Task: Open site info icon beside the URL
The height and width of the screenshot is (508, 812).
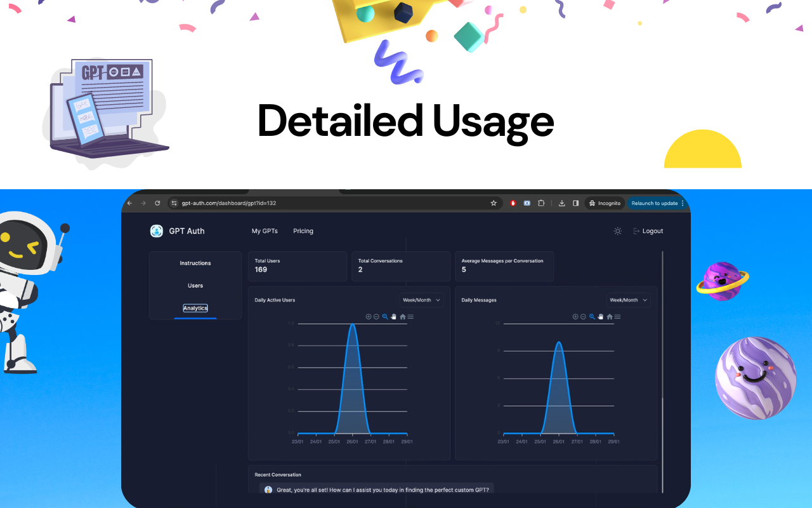Action: click(174, 203)
